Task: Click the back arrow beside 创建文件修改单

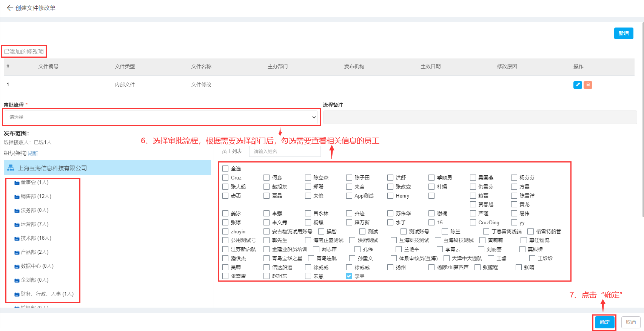Action: point(10,8)
